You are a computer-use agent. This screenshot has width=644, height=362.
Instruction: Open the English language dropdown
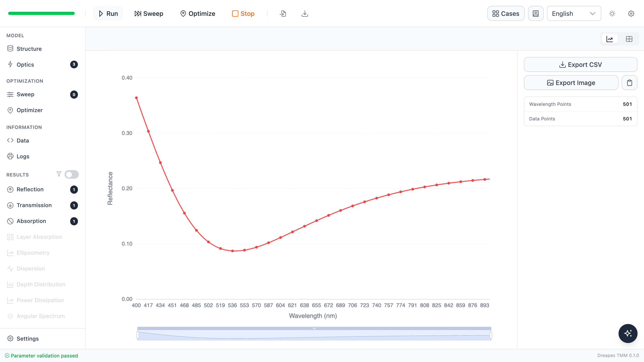[x=574, y=14]
